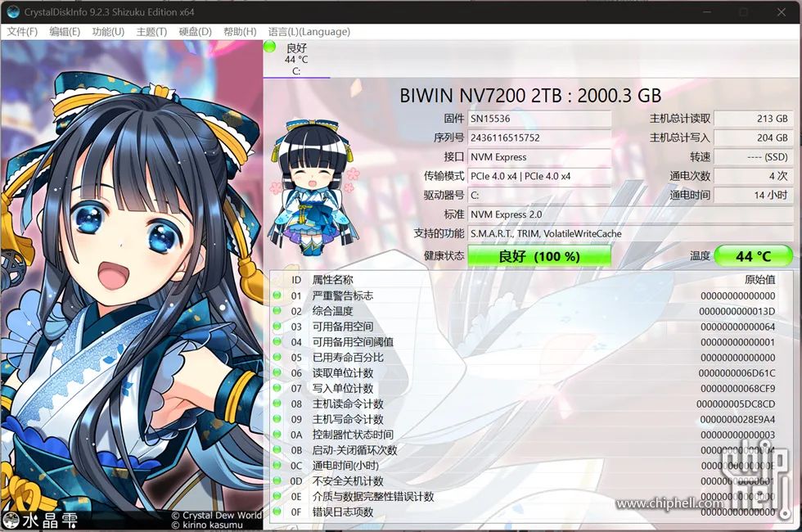
Task: Click raw value 000000000013D
Action: pyautogui.click(x=737, y=312)
